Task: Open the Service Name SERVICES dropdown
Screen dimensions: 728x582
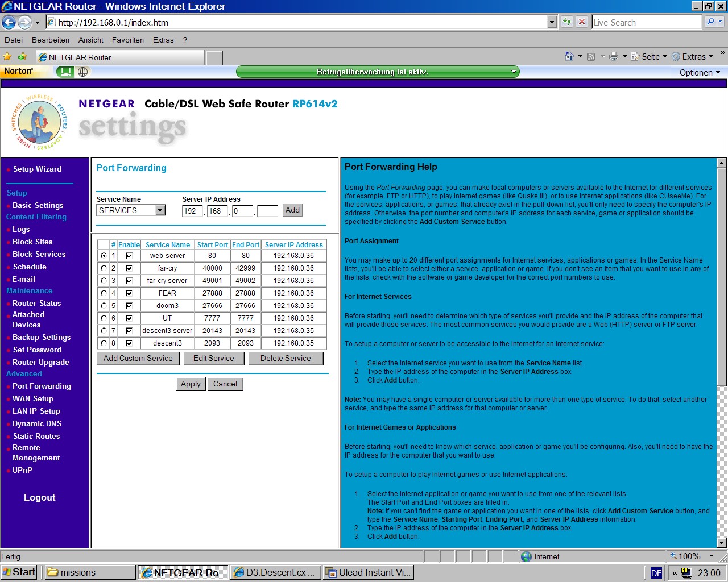Action: pyautogui.click(x=160, y=210)
